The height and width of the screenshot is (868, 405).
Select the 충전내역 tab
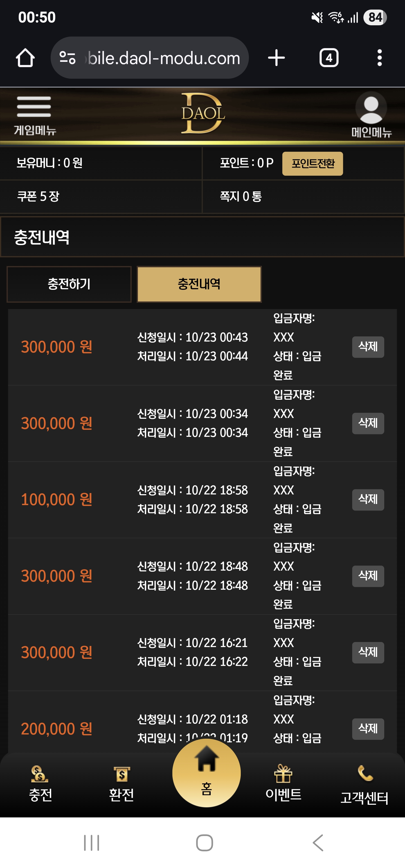point(199,284)
